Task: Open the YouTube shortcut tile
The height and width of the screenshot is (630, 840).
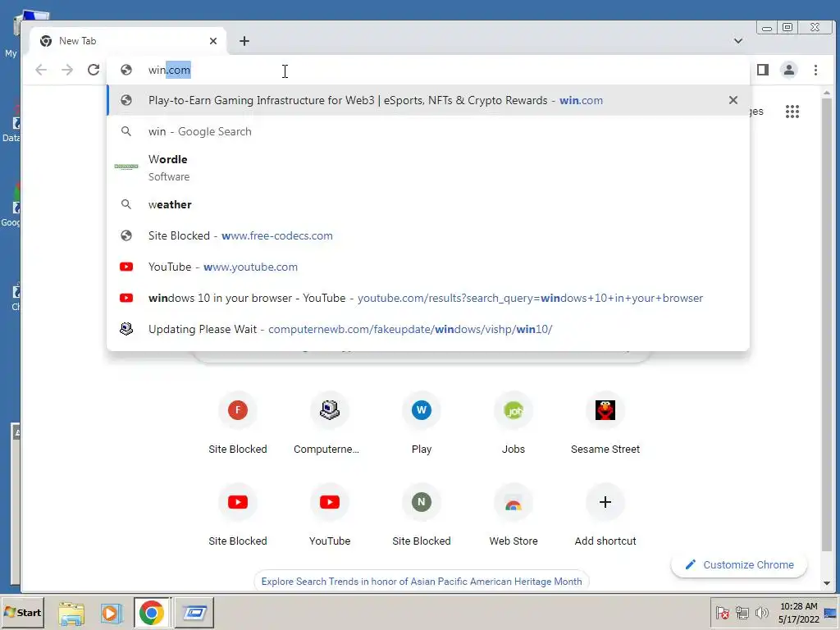Action: (330, 515)
